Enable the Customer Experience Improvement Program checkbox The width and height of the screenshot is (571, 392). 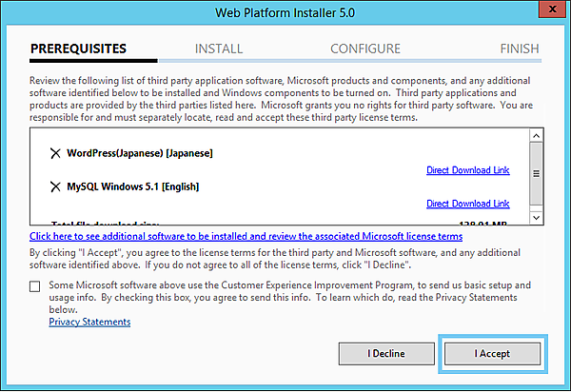tap(35, 285)
